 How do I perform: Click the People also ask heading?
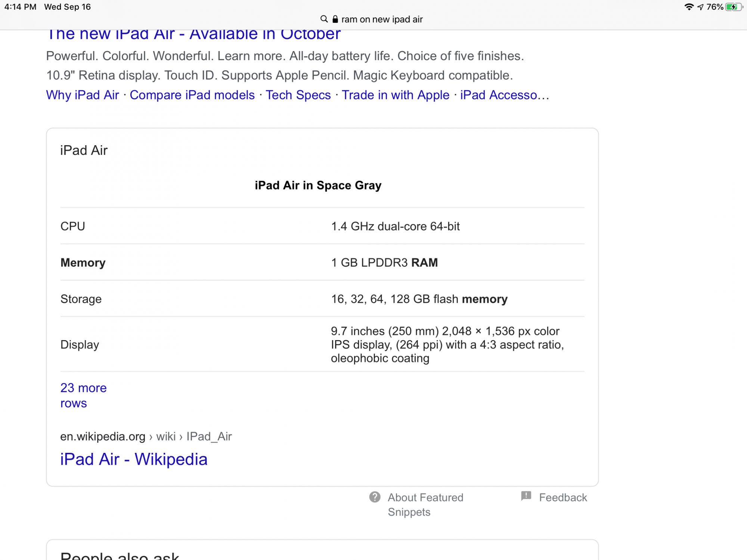(x=120, y=556)
